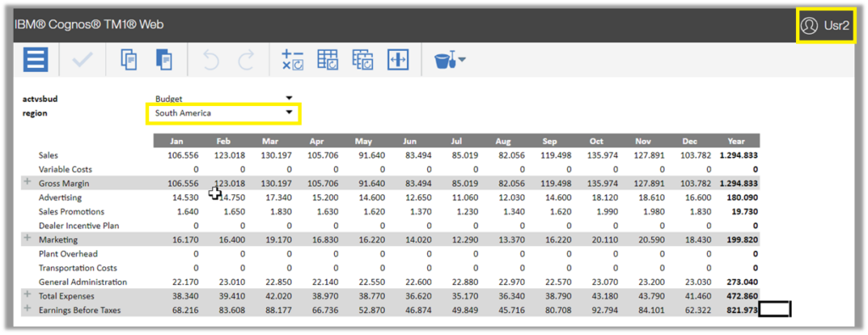Image resolution: width=868 pixels, height=335 pixels.
Task: Click the copy icon in toolbar
Action: tap(129, 60)
